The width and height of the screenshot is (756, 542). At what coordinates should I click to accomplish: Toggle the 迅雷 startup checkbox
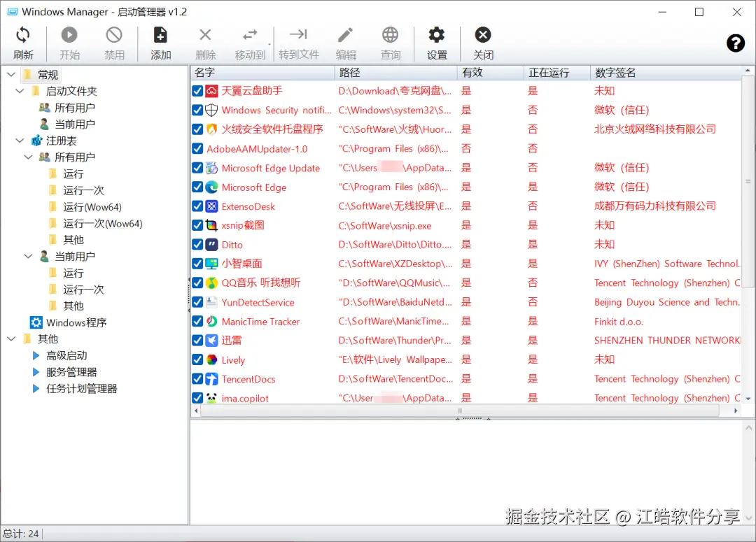point(197,341)
